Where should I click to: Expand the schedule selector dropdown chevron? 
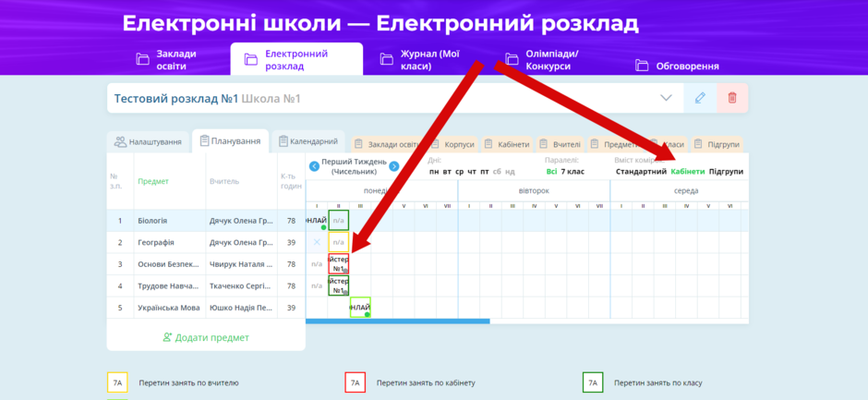[x=666, y=98]
